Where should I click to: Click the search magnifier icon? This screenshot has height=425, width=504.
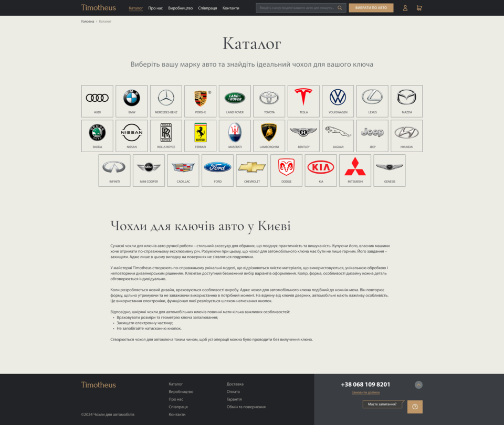[340, 8]
